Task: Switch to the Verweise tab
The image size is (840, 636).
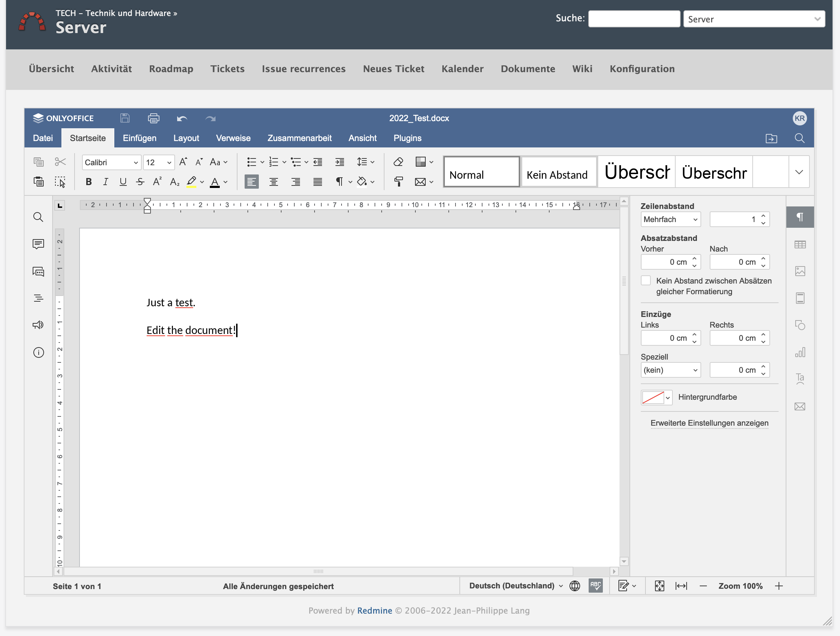Action: pos(233,138)
